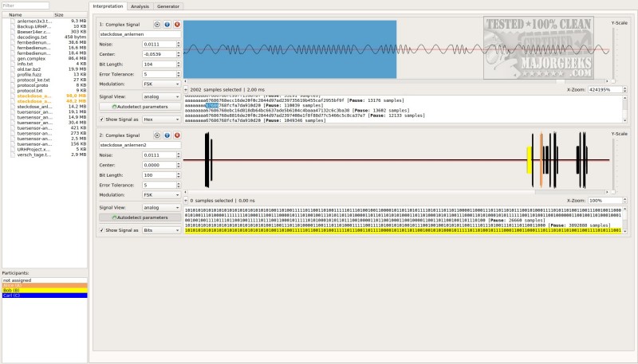Switch to the Analysis tab
The width and height of the screenshot is (638, 364).
click(x=140, y=6)
